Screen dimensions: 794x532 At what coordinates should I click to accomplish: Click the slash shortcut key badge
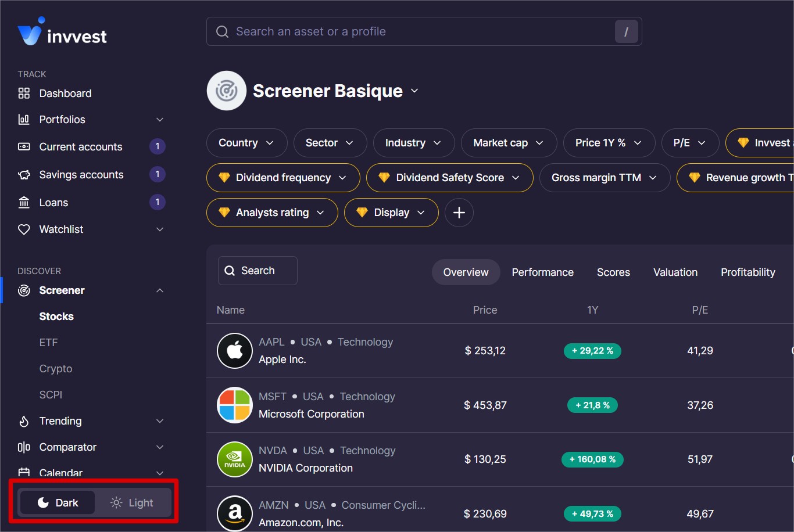coord(627,32)
